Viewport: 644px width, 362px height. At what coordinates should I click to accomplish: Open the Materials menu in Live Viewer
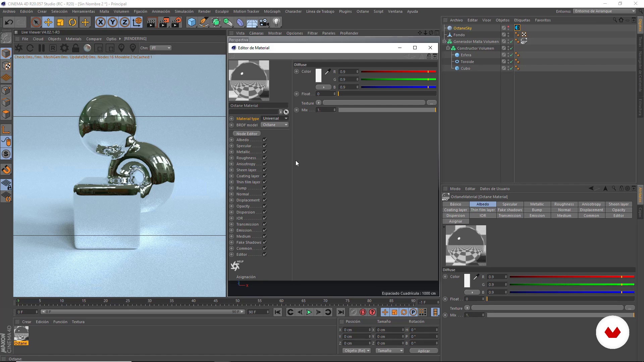[x=73, y=39]
